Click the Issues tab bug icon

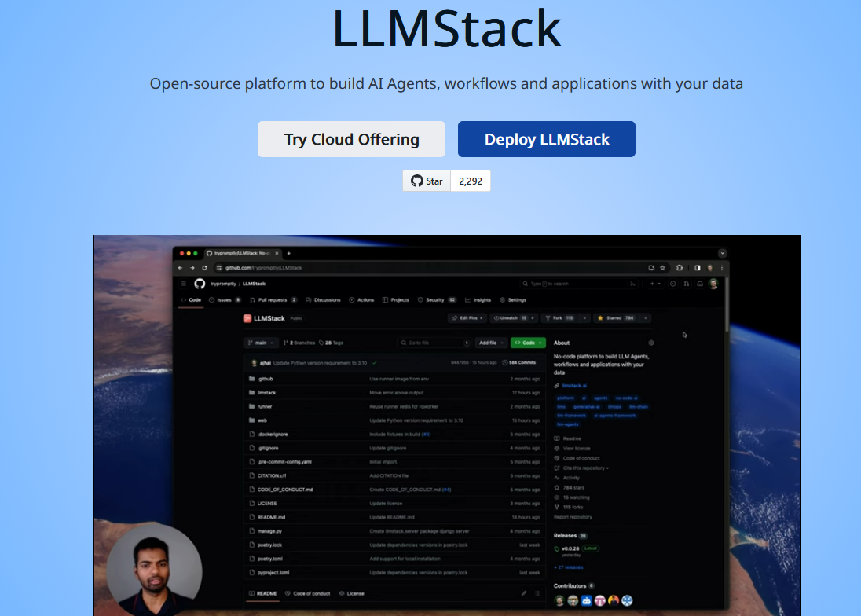210,300
